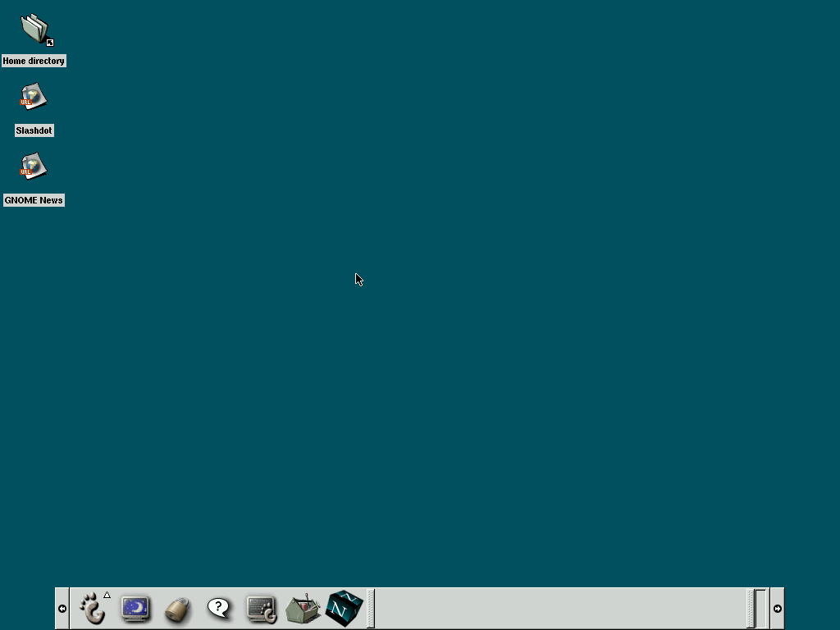Open GNOME Help via the question bubble icon

(x=218, y=609)
